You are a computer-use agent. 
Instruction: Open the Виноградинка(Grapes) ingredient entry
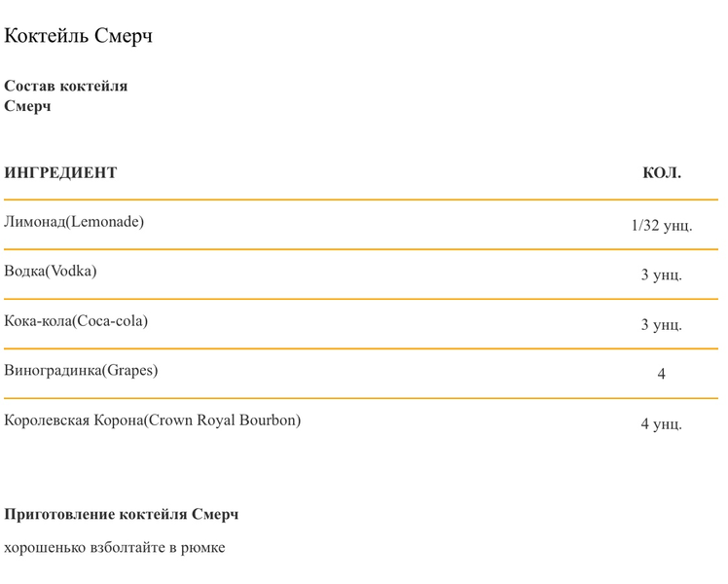81,371
